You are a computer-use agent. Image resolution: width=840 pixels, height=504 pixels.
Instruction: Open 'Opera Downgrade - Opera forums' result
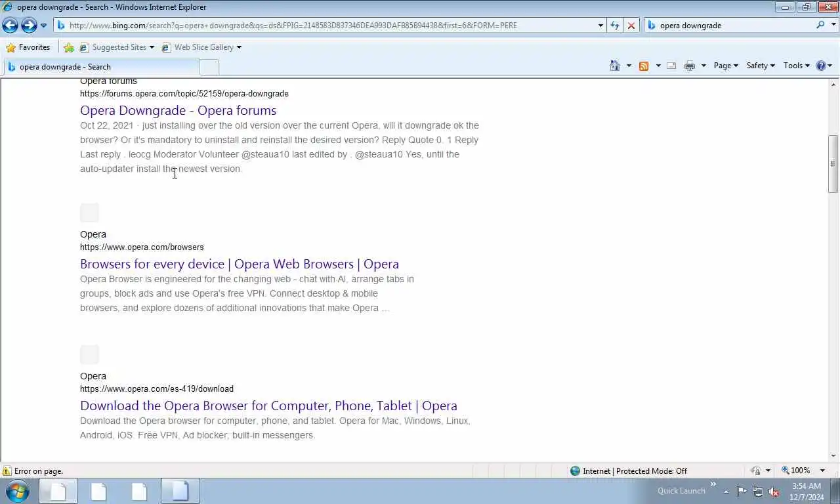(178, 110)
